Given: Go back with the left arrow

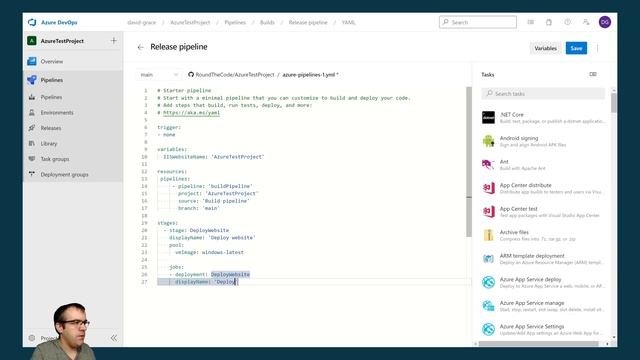Looking at the screenshot, I should (x=141, y=47).
